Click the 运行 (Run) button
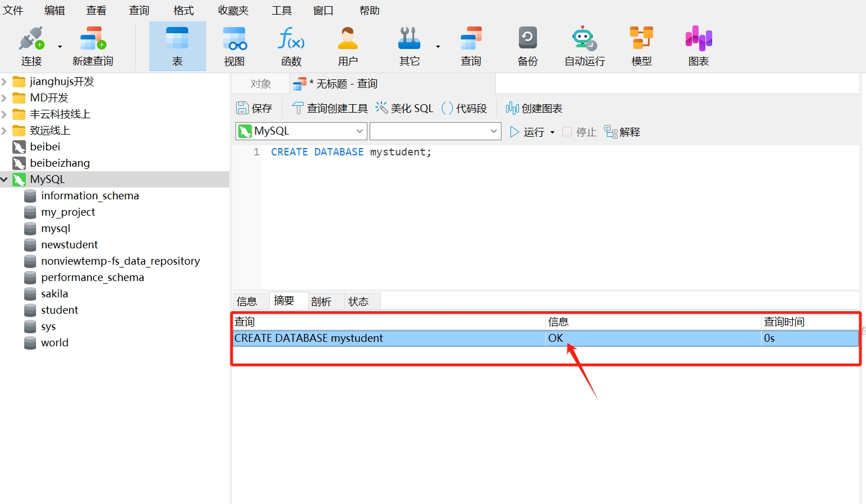This screenshot has width=866, height=504. [527, 132]
